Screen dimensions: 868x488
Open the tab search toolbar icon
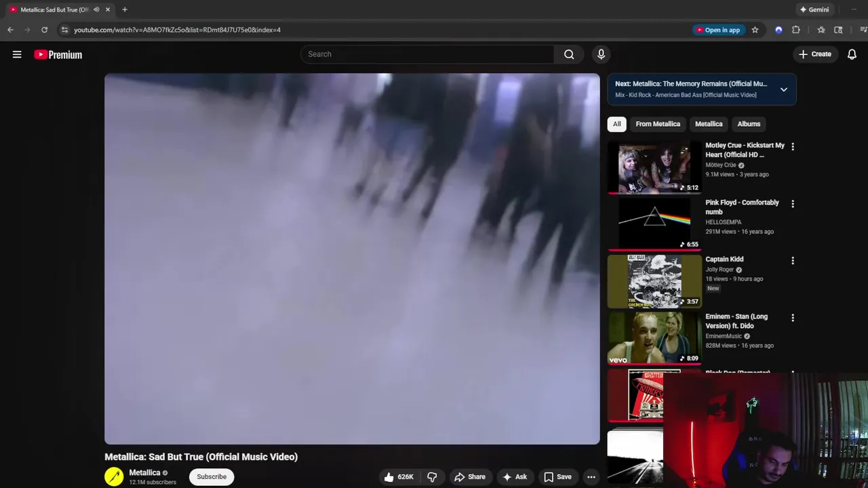pos(838,30)
